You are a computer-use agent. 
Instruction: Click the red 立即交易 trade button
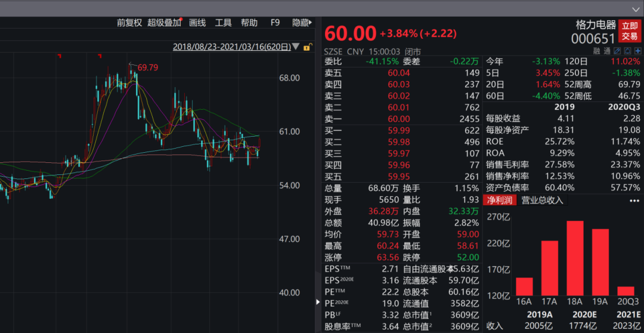click(x=630, y=31)
